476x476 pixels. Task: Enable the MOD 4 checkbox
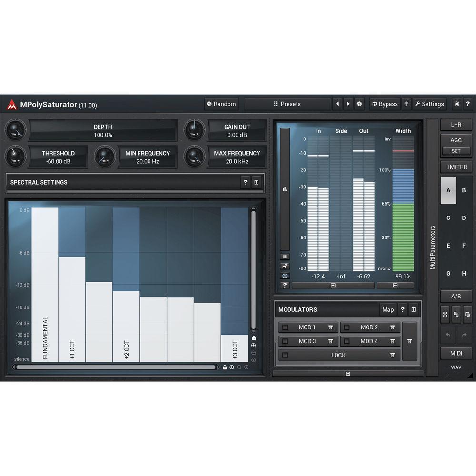(x=347, y=341)
